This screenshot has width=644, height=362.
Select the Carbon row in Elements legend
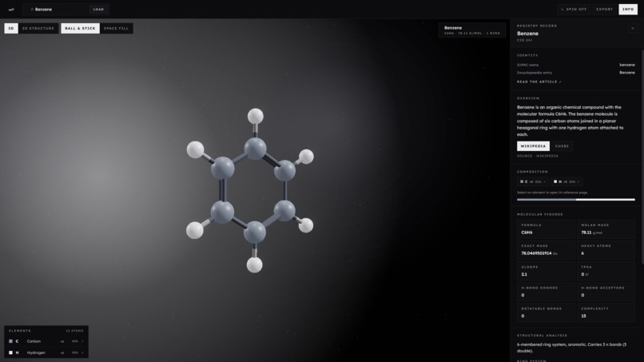pyautogui.click(x=46, y=341)
